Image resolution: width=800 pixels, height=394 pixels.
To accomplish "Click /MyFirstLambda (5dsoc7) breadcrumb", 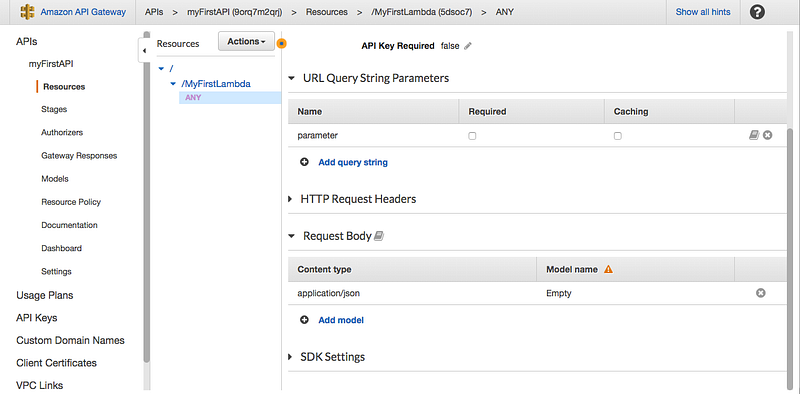I will tap(422, 12).
